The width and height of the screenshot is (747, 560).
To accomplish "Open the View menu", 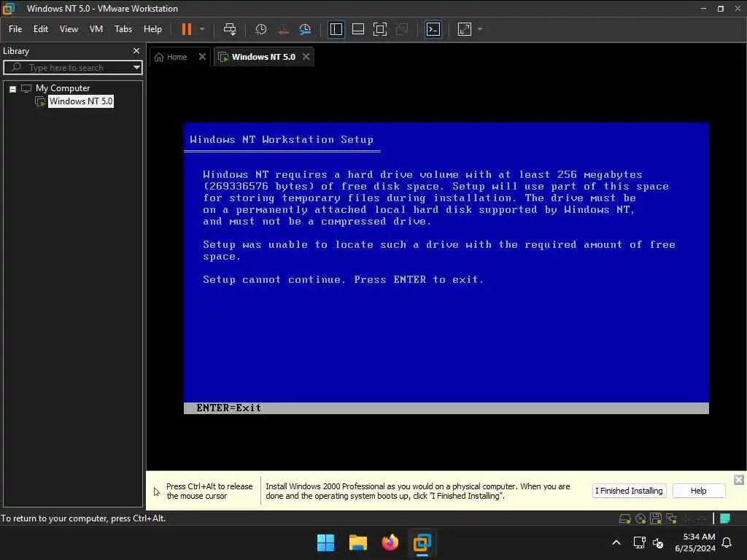I will [x=69, y=29].
